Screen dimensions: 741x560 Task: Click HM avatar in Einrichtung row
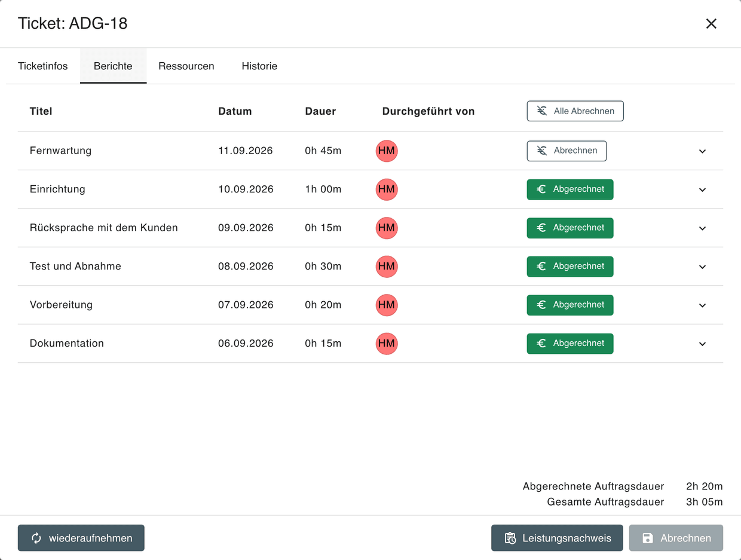click(x=387, y=189)
